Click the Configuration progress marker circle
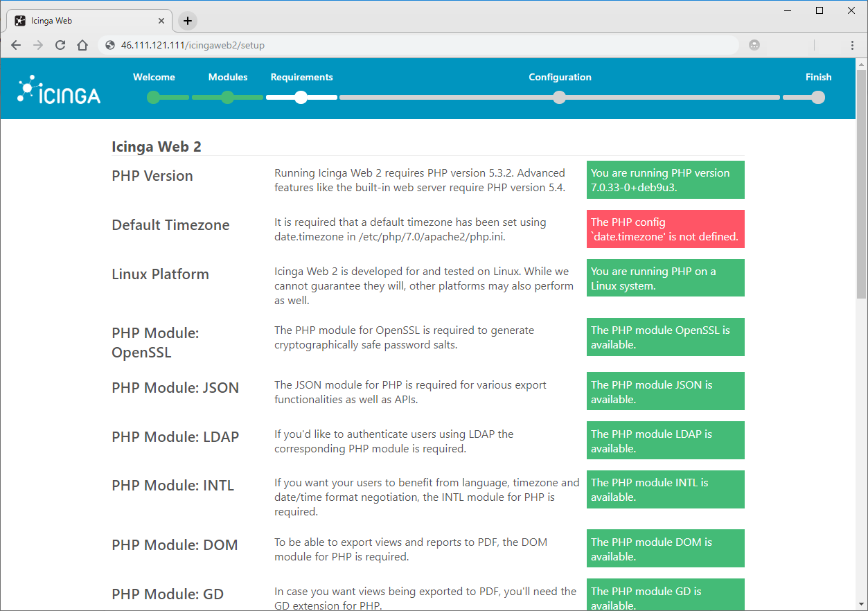The width and height of the screenshot is (868, 611). (x=559, y=97)
